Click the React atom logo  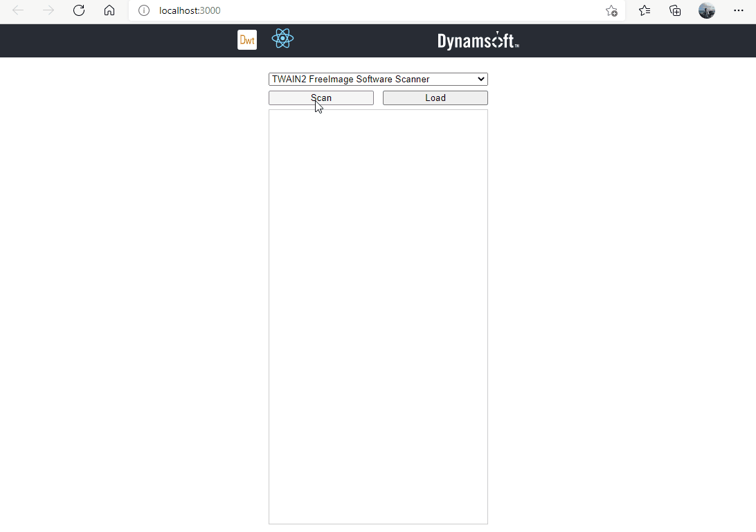click(282, 39)
